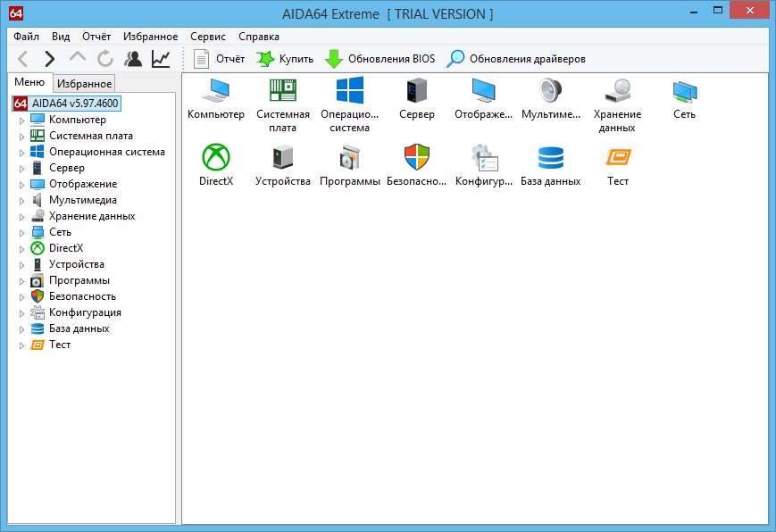Screen dimensions: 776x532
Task: Open the Сеть icon in main pane
Action: tap(684, 91)
